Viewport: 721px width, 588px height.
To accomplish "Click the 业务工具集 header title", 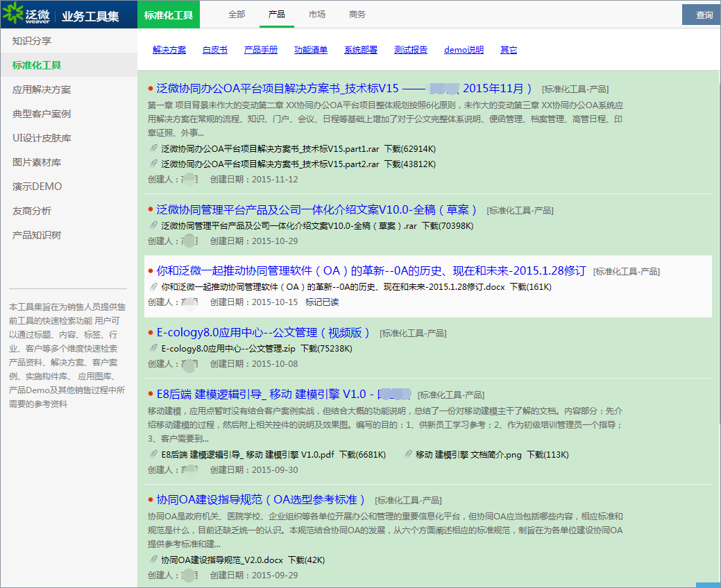I will 91,16.
